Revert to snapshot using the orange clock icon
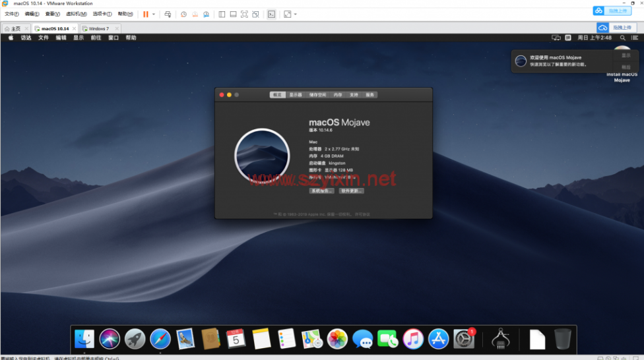 click(195, 15)
